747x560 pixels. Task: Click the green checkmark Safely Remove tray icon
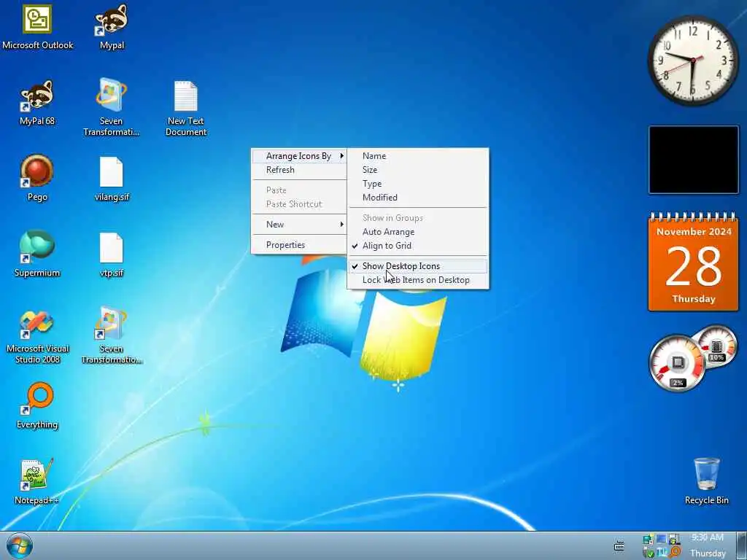(649, 553)
